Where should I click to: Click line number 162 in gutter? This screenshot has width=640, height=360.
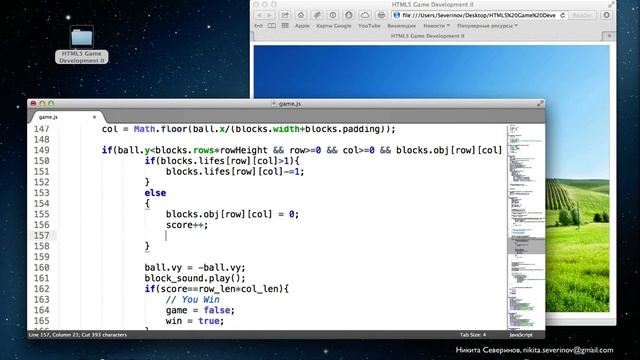(x=41, y=289)
